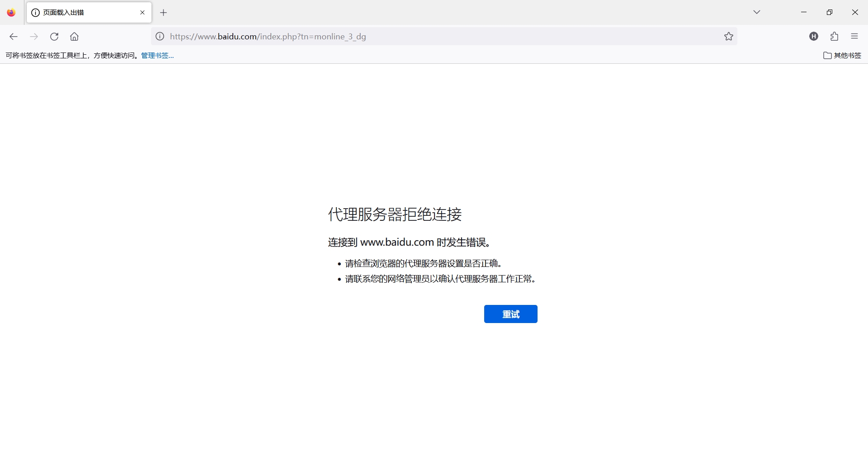Show site information icon in address bar
868x466 pixels.
click(x=160, y=37)
